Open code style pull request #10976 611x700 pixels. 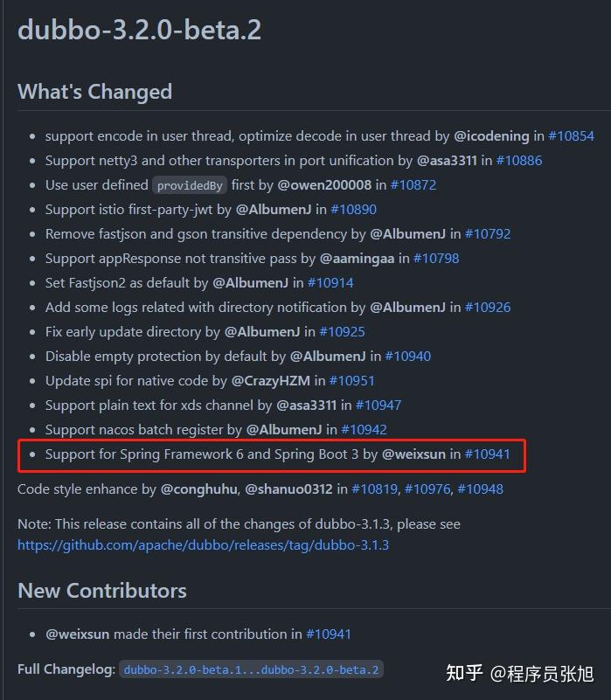tap(427, 489)
